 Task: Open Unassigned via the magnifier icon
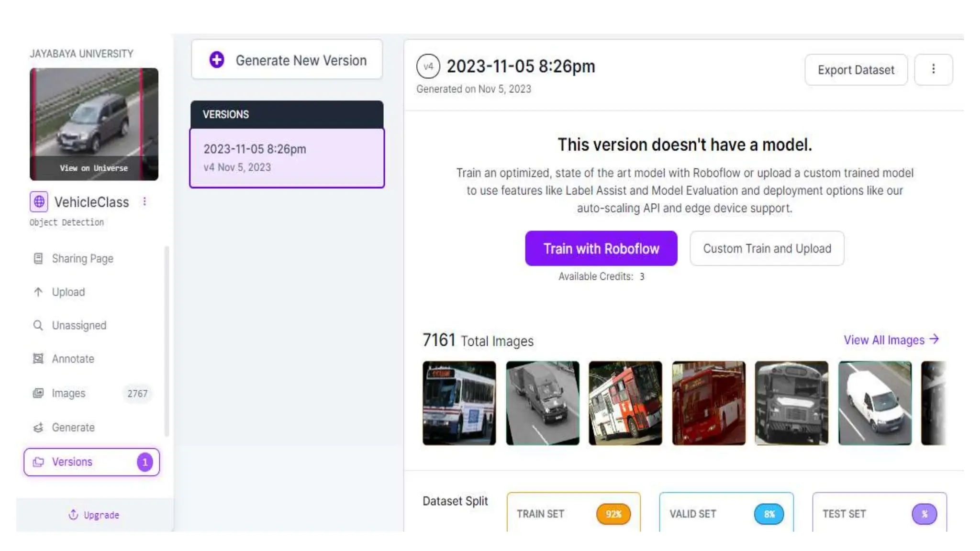38,325
